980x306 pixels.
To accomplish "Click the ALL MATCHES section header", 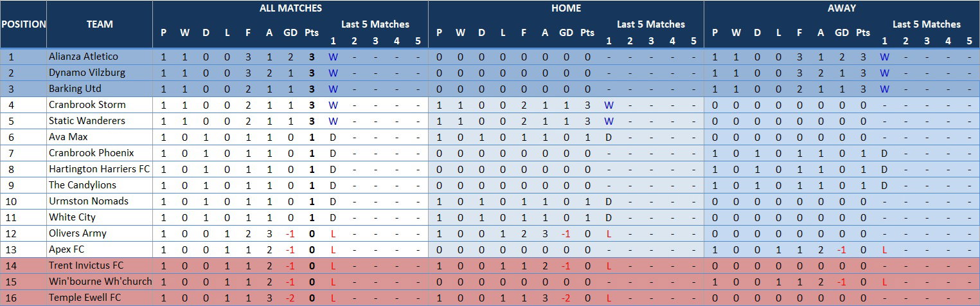I will coord(290,8).
